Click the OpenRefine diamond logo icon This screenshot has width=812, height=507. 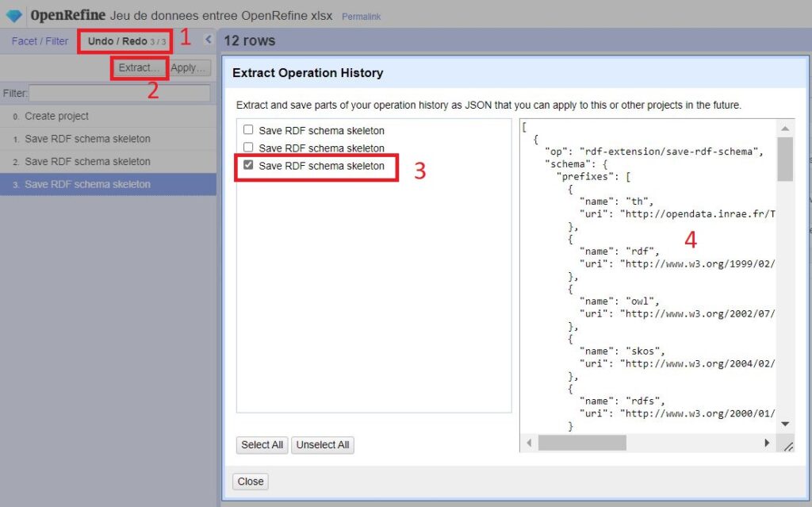coord(14,16)
